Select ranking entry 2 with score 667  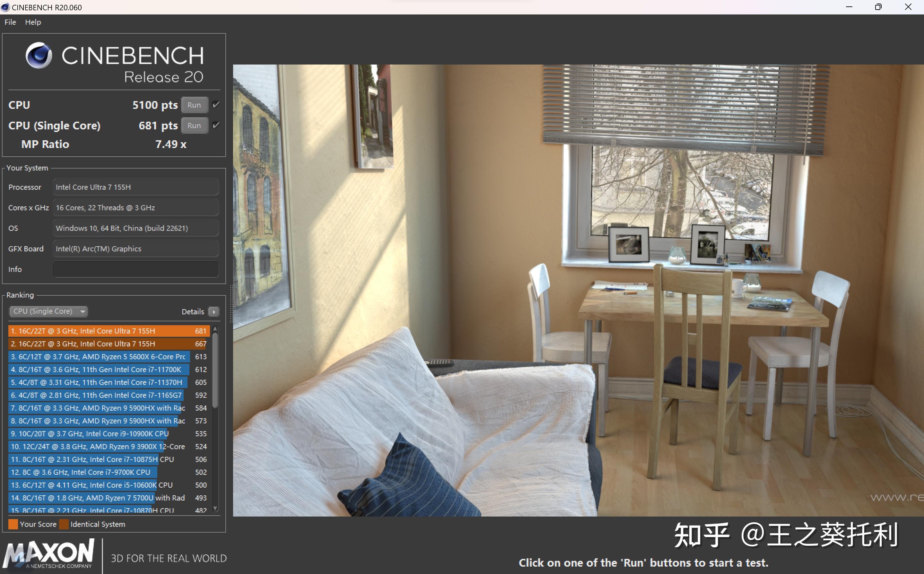[x=109, y=344]
